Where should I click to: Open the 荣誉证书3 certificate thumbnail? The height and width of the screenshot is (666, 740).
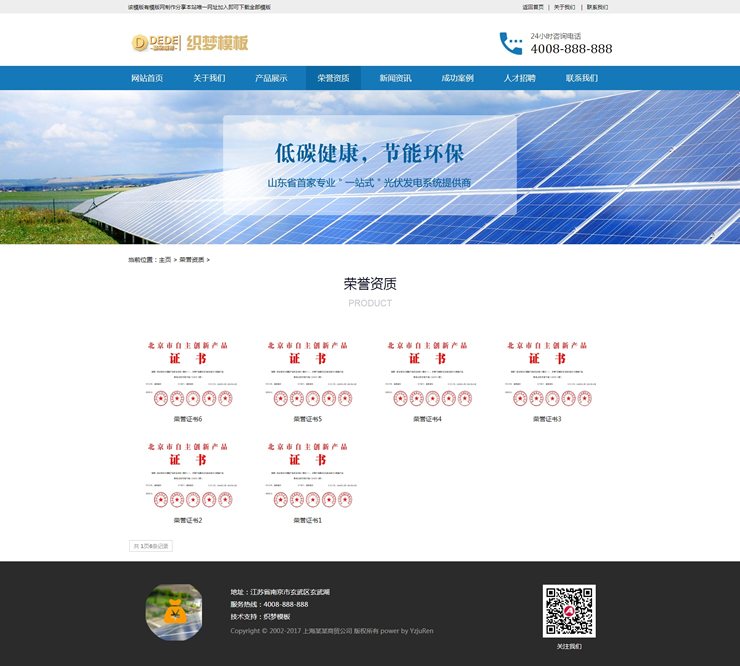pyautogui.click(x=547, y=374)
